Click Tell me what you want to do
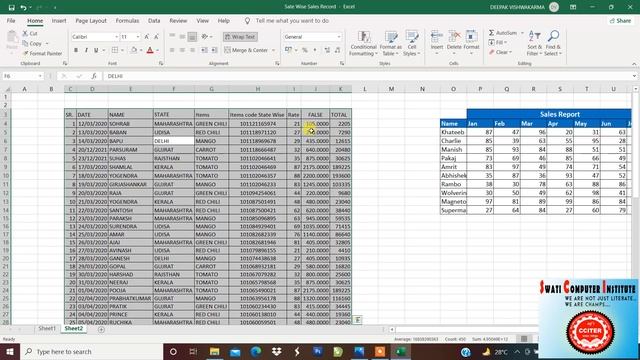Viewport: 640px width, 360px height. click(292, 20)
